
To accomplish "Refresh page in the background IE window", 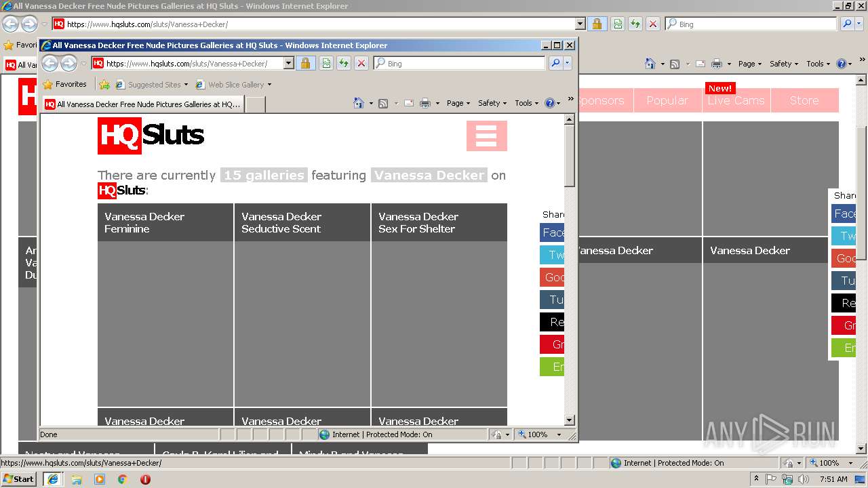I will 635,24.
